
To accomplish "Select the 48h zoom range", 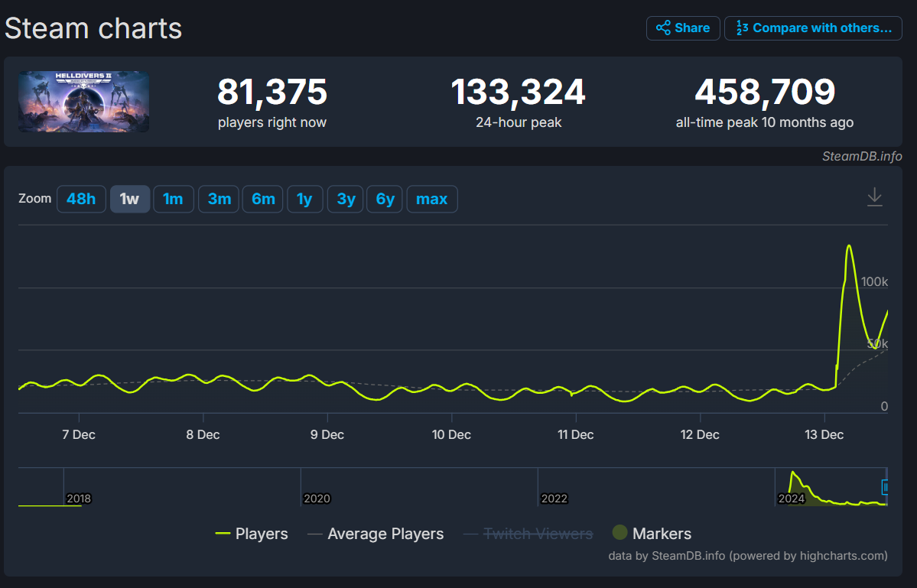I will (x=81, y=198).
